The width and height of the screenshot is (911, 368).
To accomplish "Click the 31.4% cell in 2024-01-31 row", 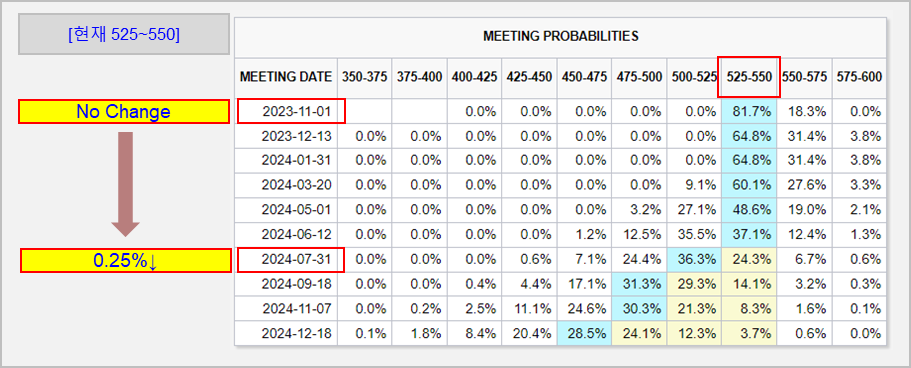I will tap(804, 161).
